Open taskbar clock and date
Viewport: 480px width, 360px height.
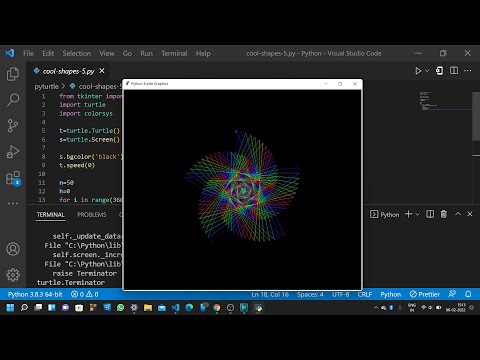tap(456, 307)
